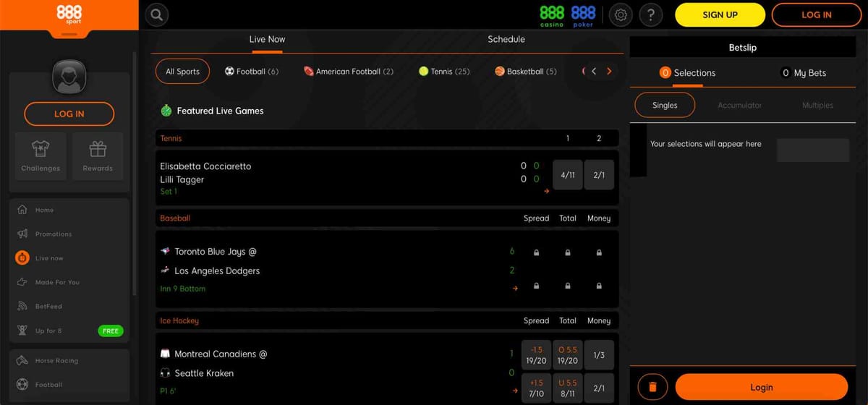The image size is (868, 405).
Task: Filter by All Sports
Action: click(x=182, y=71)
